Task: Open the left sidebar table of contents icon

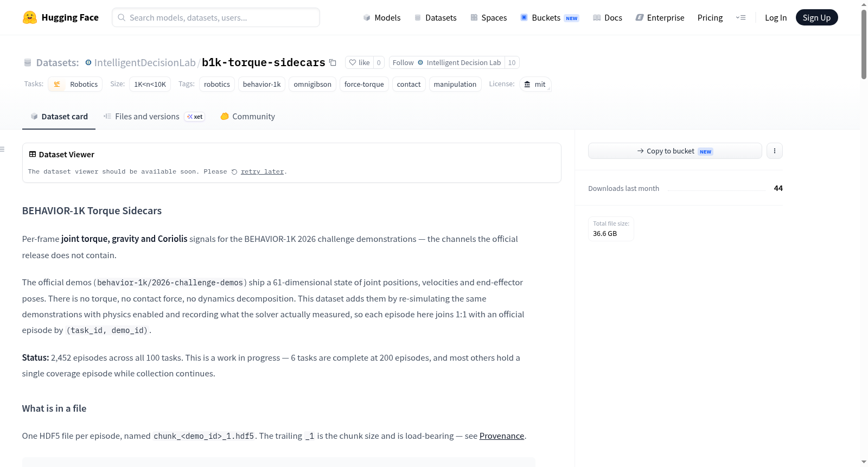Action: coord(2,149)
